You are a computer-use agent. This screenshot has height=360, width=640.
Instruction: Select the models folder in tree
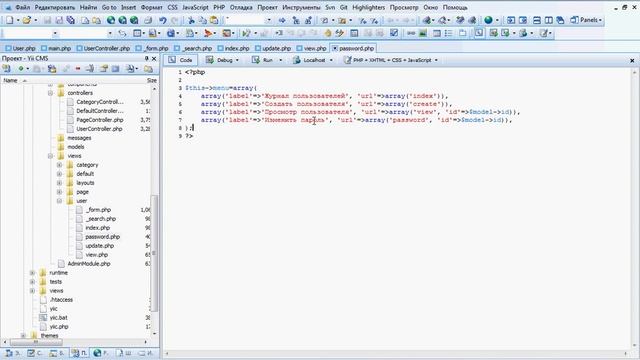(x=76, y=147)
